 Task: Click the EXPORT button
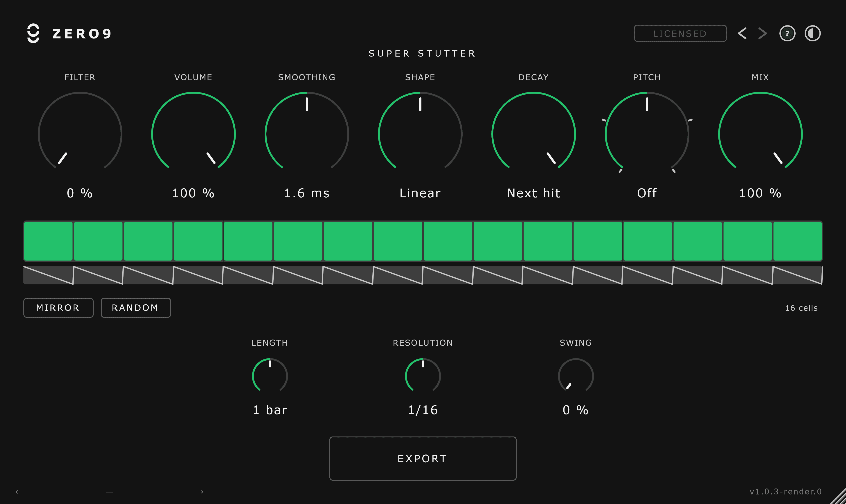(x=423, y=459)
